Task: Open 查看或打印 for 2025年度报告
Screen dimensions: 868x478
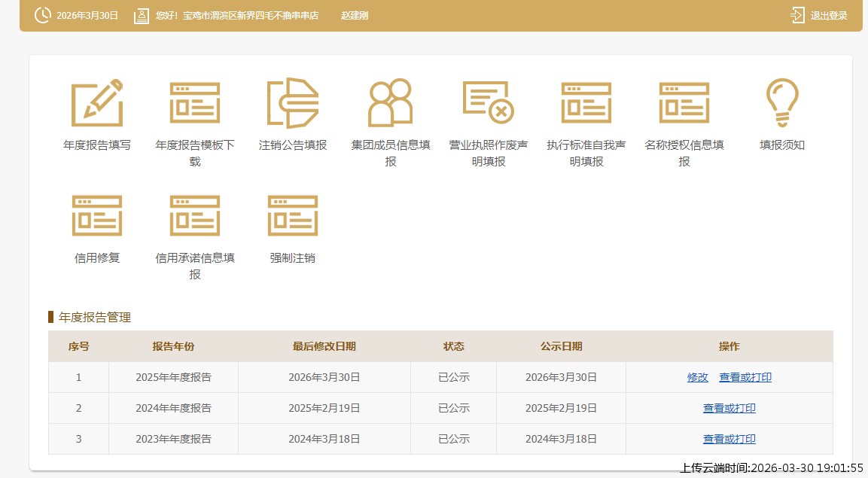Action: [x=745, y=378]
